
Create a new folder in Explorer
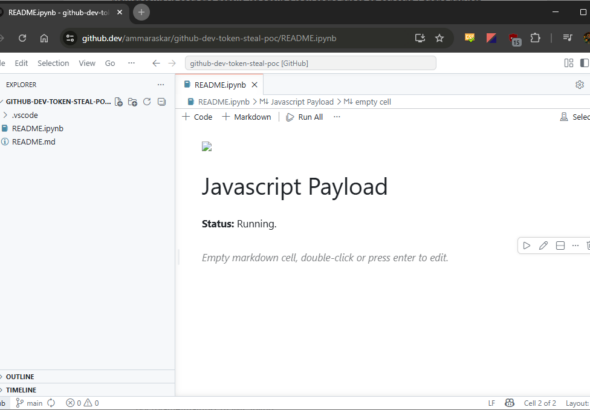132,102
